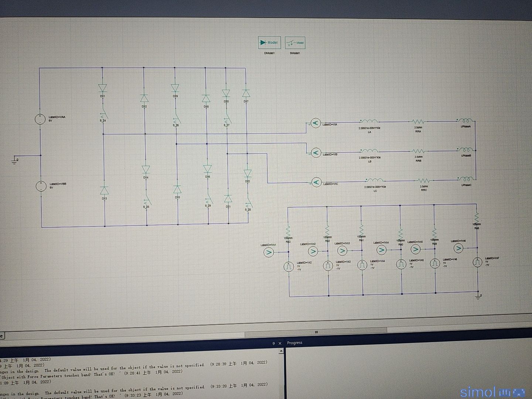Select voltmeter IVc3

[x=342, y=251]
